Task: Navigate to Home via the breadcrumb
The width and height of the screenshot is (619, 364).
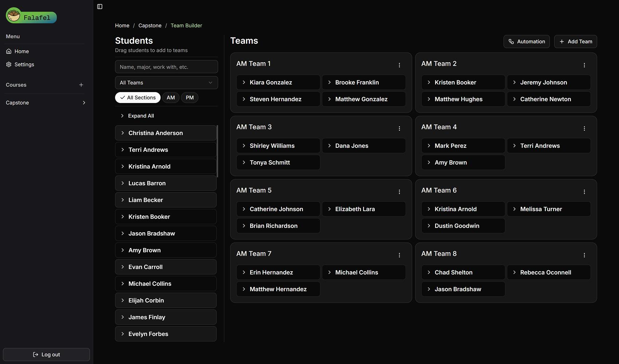Action: tap(122, 25)
